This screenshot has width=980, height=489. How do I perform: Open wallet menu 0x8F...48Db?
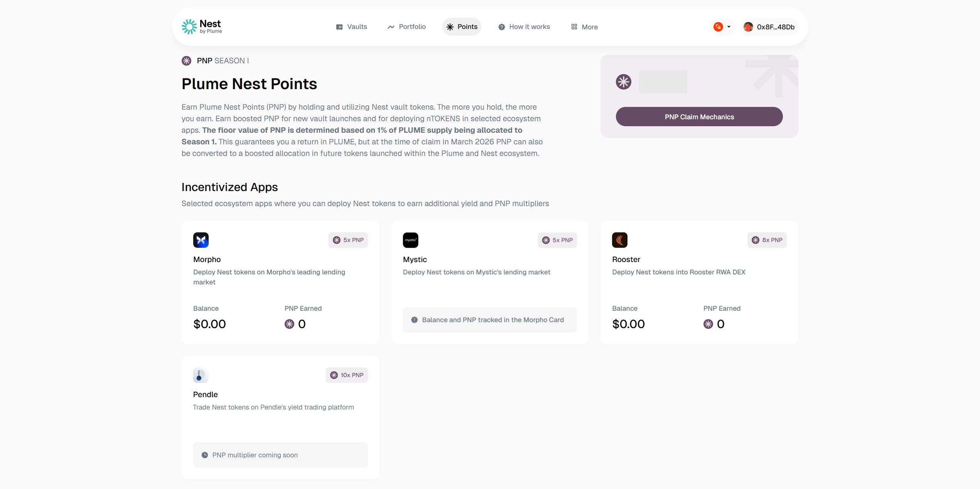(x=770, y=27)
